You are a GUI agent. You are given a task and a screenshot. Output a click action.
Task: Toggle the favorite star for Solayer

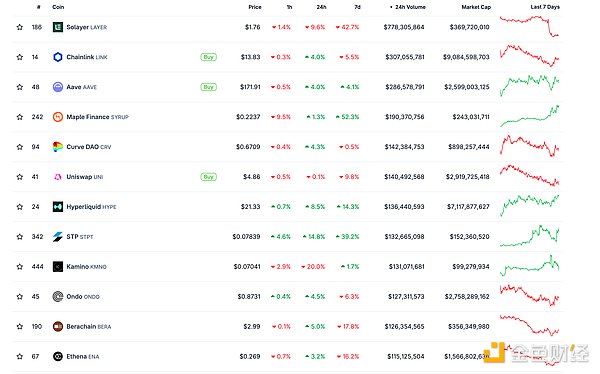(x=20, y=27)
